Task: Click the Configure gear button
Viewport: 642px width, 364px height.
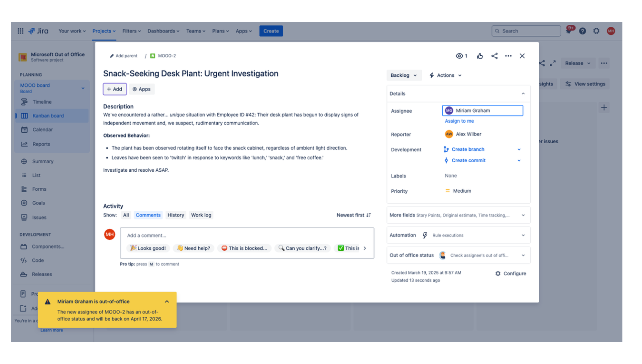Action: pyautogui.click(x=511, y=274)
